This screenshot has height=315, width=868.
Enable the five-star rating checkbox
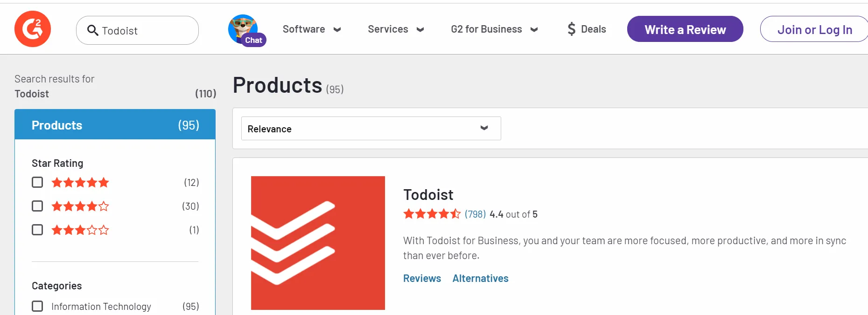[37, 182]
